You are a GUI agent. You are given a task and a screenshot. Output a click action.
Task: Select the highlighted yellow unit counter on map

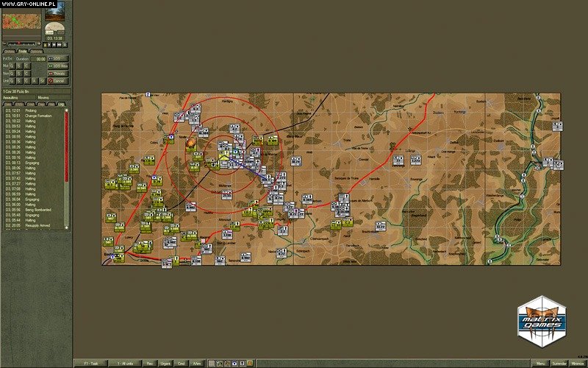(224, 156)
